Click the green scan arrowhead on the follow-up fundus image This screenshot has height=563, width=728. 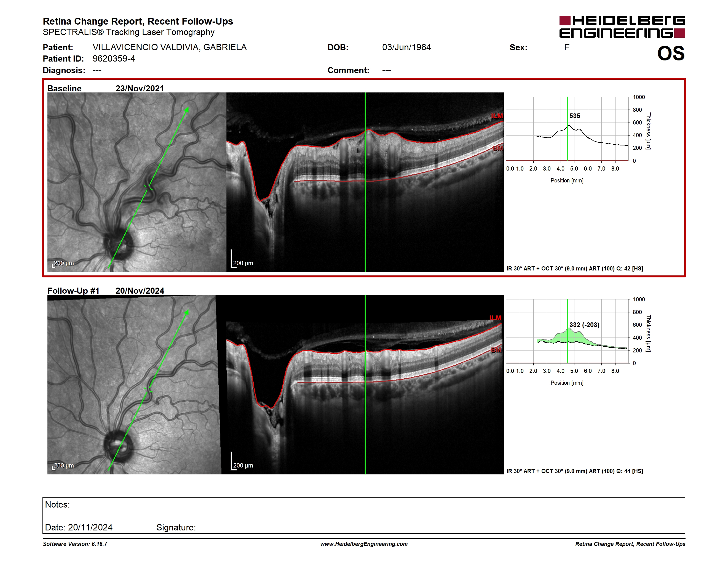pyautogui.click(x=187, y=312)
